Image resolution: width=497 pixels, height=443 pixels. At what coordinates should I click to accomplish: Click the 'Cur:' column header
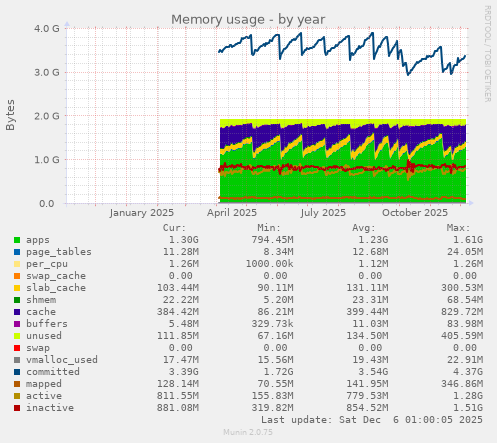click(x=174, y=228)
